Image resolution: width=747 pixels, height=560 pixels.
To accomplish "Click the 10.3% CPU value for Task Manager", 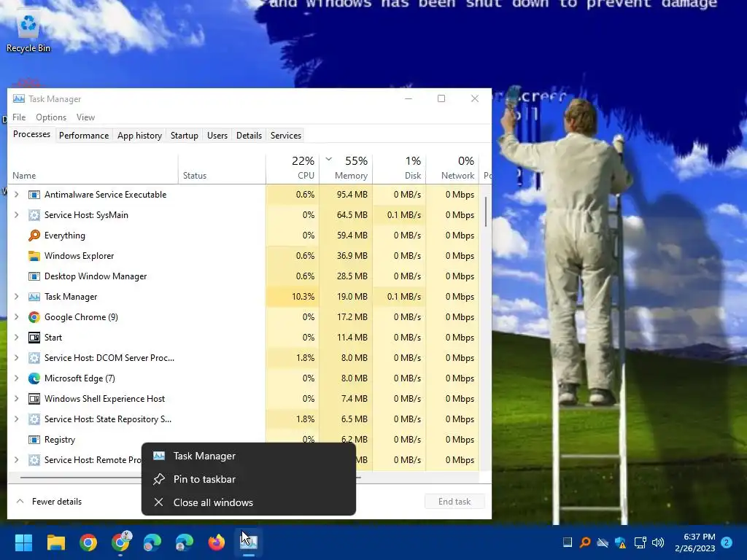I will coord(303,297).
